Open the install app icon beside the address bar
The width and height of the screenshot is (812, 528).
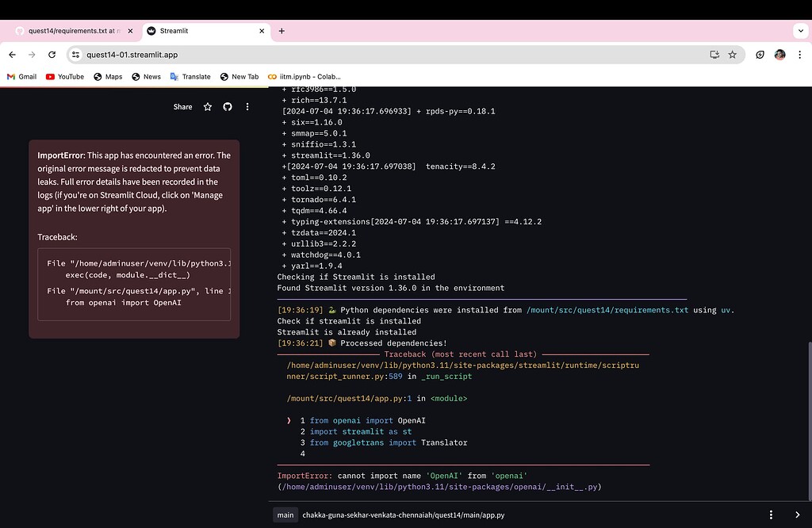[x=714, y=55]
